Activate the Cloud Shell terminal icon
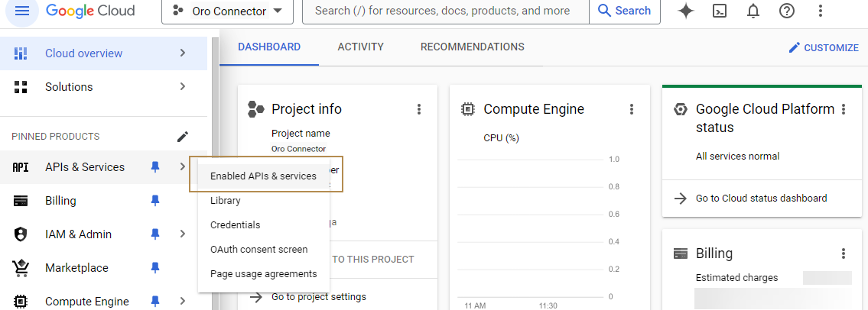This screenshot has width=868, height=310. (x=719, y=11)
